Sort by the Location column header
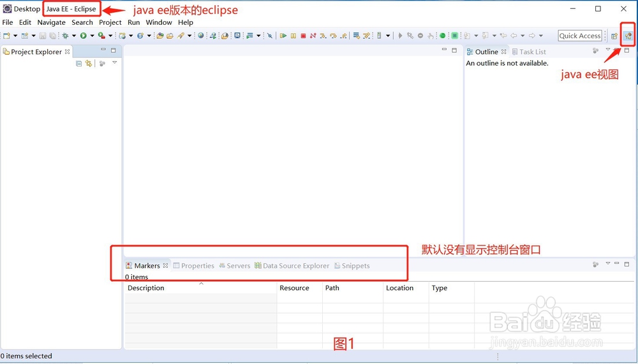 tap(406, 288)
